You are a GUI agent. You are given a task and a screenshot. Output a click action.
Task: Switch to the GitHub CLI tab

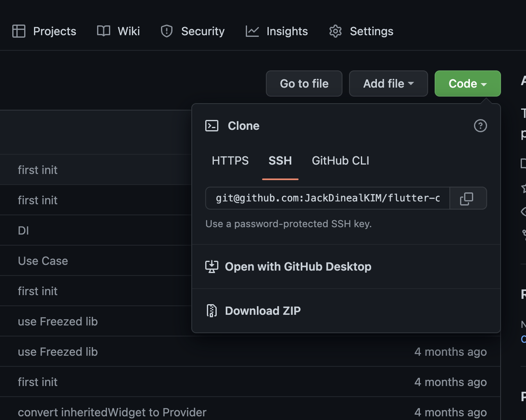point(340,160)
